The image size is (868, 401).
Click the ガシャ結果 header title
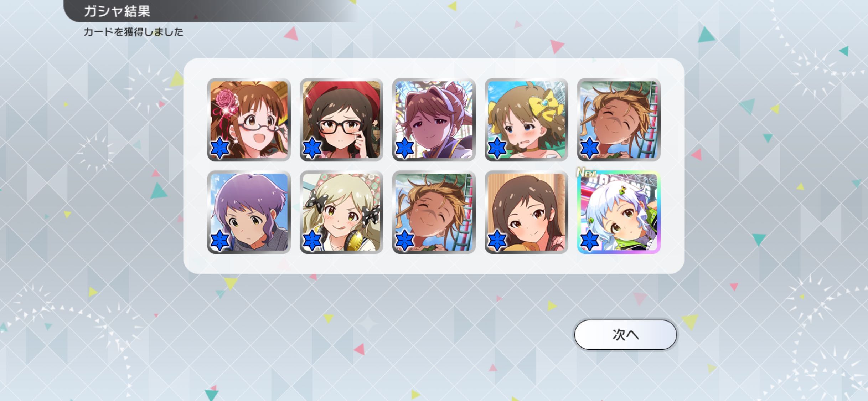click(x=117, y=11)
